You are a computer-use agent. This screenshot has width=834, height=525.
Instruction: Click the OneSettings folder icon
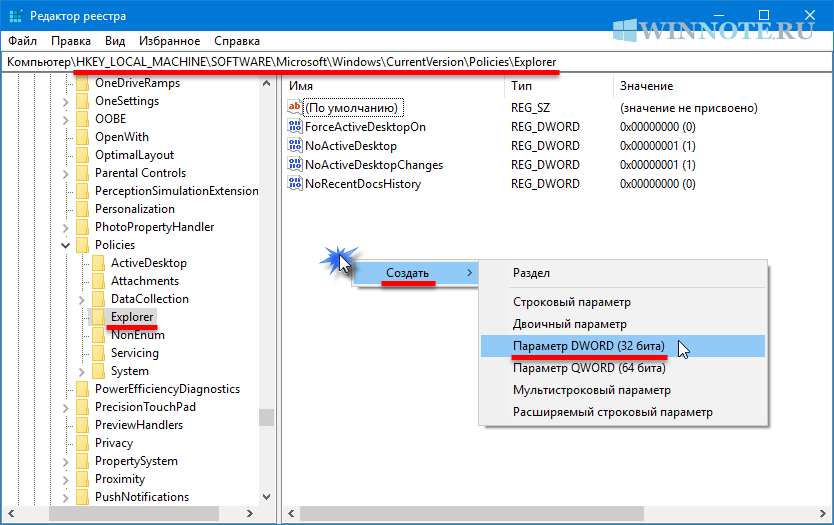[82, 101]
